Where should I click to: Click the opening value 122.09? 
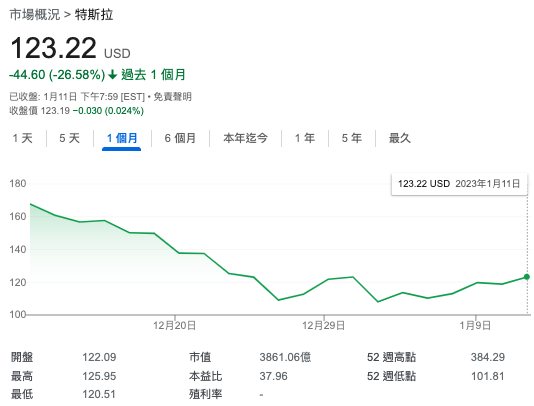click(x=99, y=357)
